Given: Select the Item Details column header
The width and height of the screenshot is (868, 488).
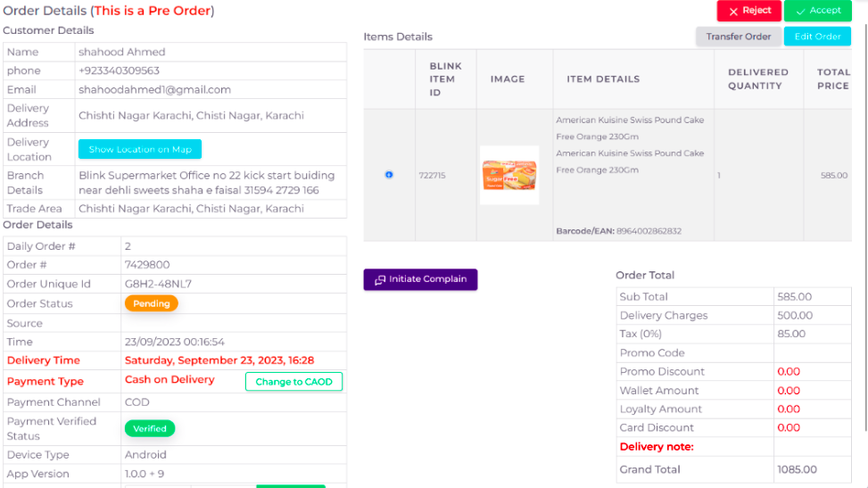Looking at the screenshot, I should (x=603, y=79).
